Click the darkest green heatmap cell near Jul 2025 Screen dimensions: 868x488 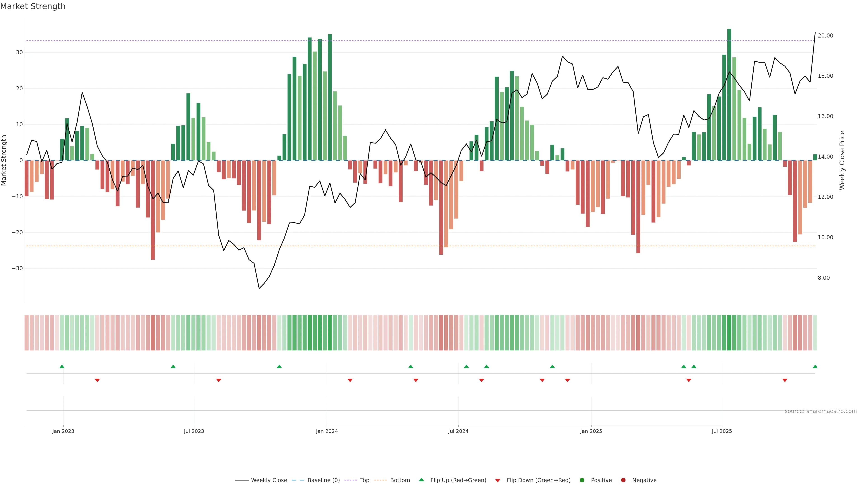(x=729, y=332)
